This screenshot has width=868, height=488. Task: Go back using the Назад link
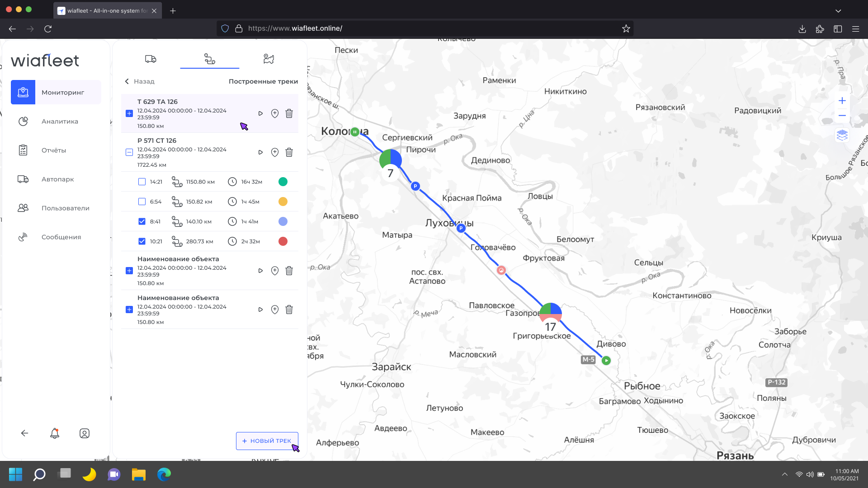(140, 82)
